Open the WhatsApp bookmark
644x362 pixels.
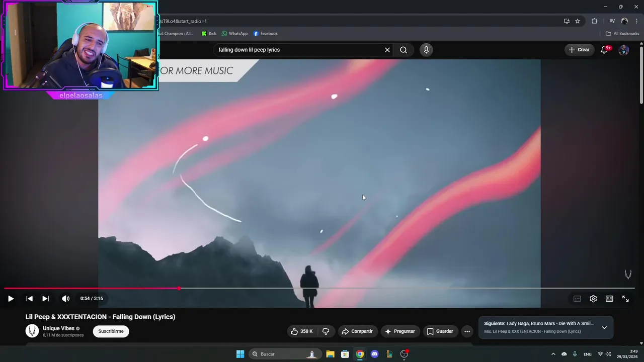(x=234, y=34)
